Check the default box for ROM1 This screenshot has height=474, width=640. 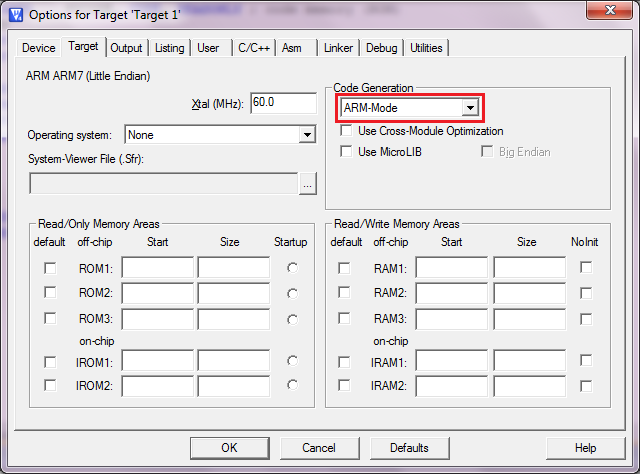click(x=50, y=268)
